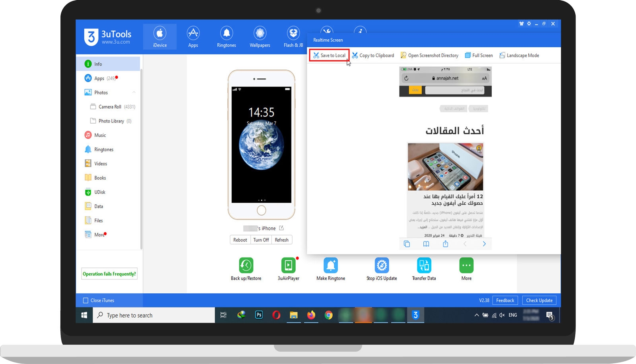Image resolution: width=636 pixels, height=364 pixels.
Task: Switch to the Apps manager
Action: 193,37
